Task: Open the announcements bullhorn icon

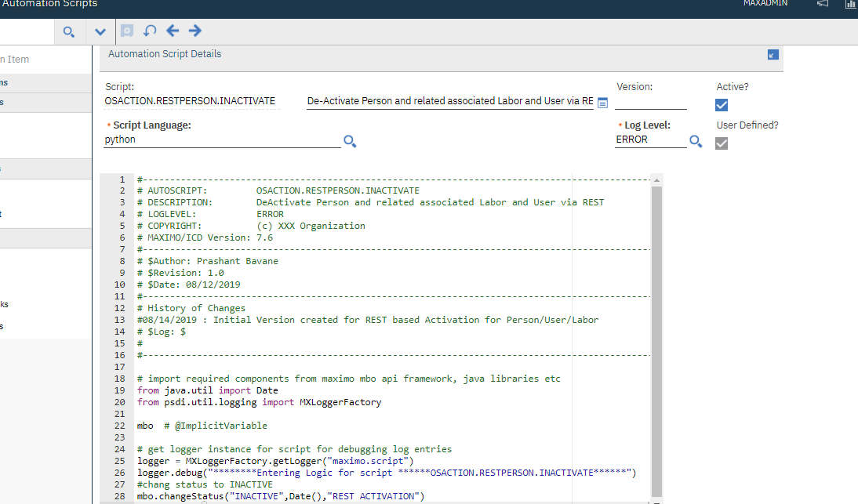Action: click(x=822, y=5)
